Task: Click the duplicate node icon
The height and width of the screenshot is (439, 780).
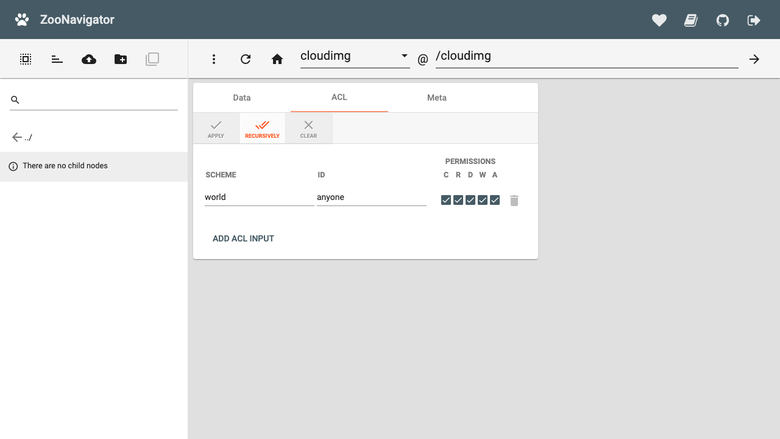Action: (152, 59)
